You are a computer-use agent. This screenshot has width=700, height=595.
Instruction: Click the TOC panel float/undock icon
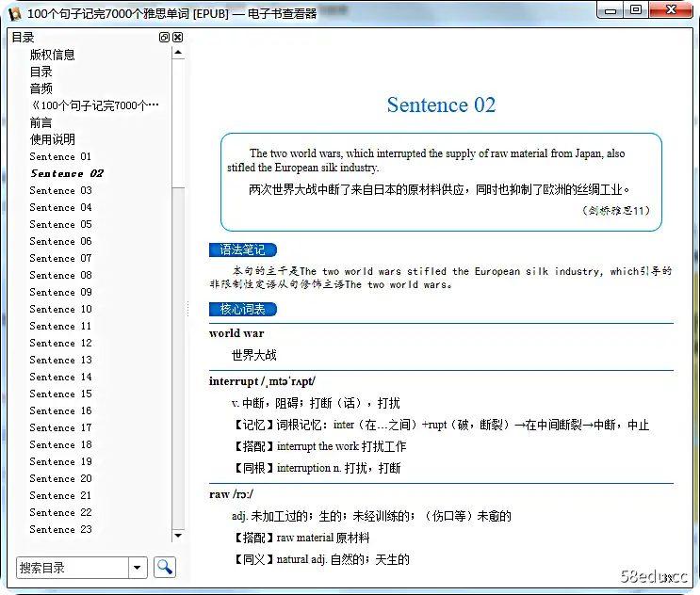(164, 38)
